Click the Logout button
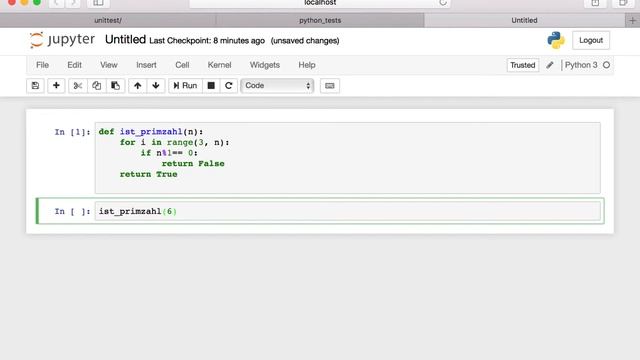This screenshot has height=360, width=640. point(591,40)
